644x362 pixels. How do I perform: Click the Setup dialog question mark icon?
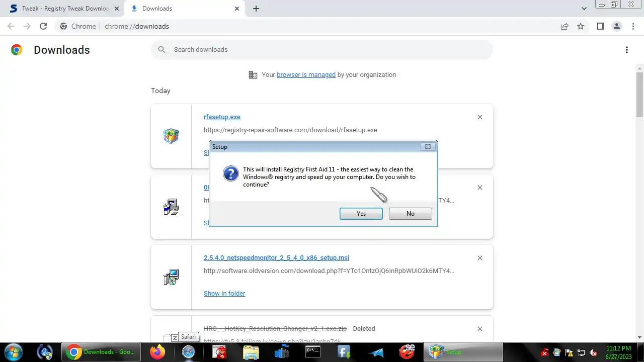pos(231,174)
